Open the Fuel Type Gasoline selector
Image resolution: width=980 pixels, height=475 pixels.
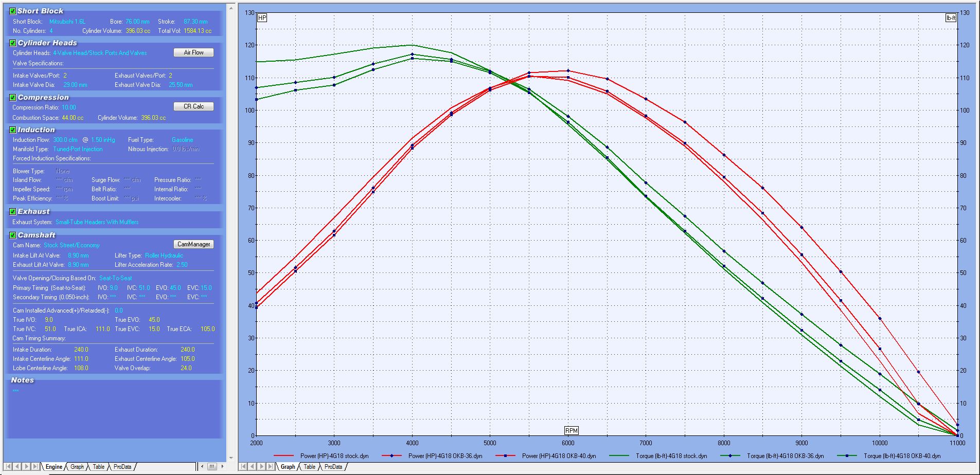[x=182, y=140]
